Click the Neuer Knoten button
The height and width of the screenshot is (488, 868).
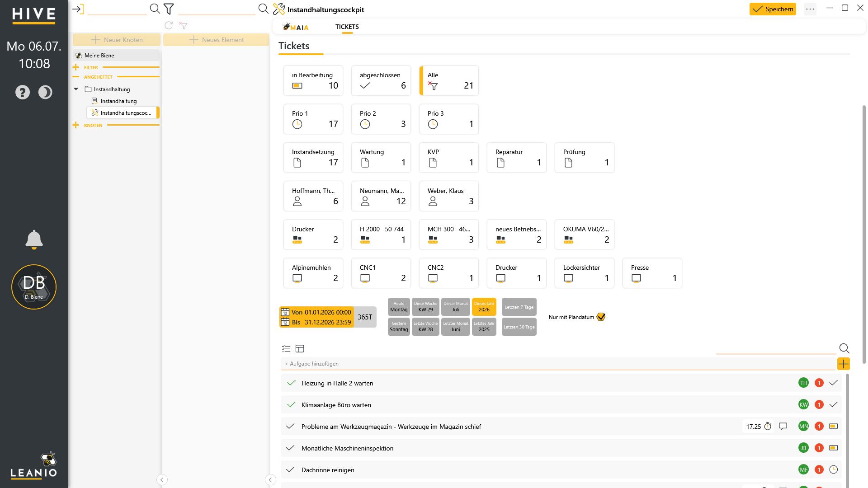117,40
